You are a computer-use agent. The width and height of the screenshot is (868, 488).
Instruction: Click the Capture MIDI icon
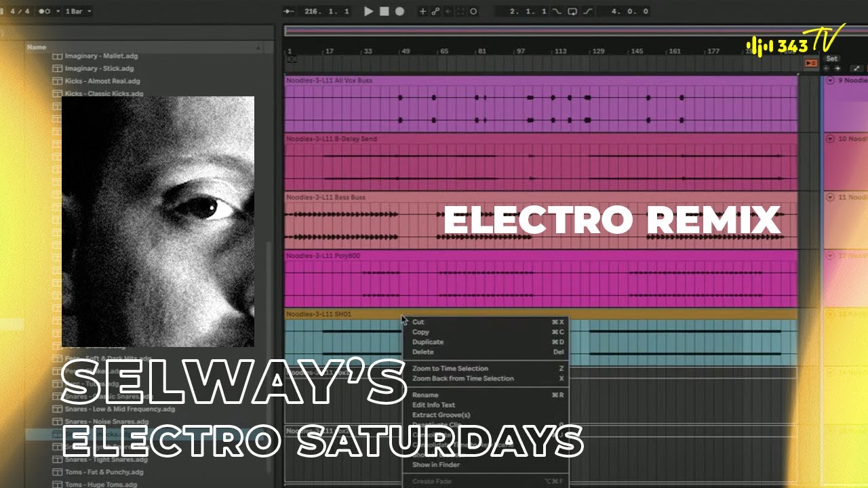pos(460,12)
